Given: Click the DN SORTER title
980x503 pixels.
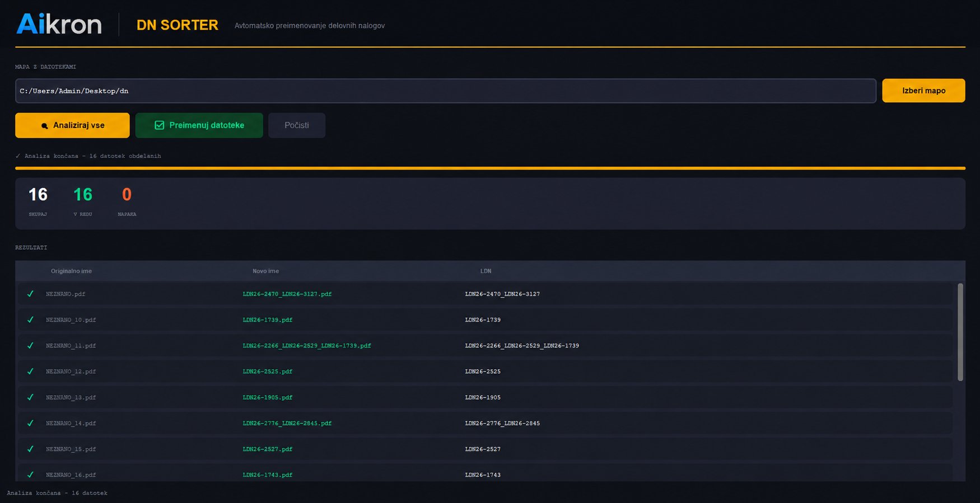Looking at the screenshot, I should pyautogui.click(x=178, y=25).
